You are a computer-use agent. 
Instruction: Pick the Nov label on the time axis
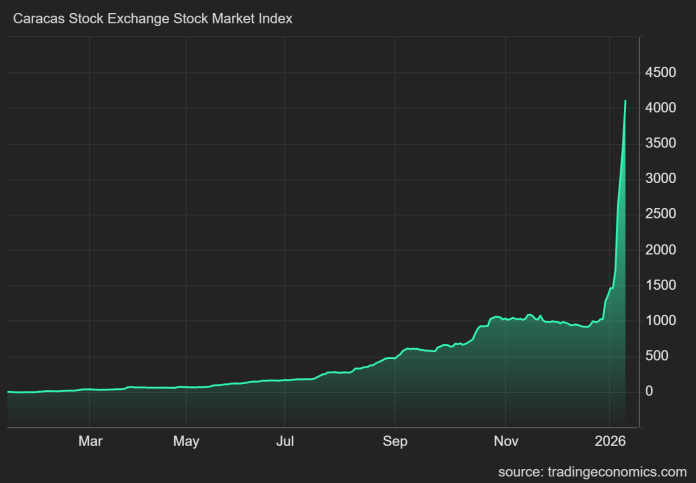506,440
